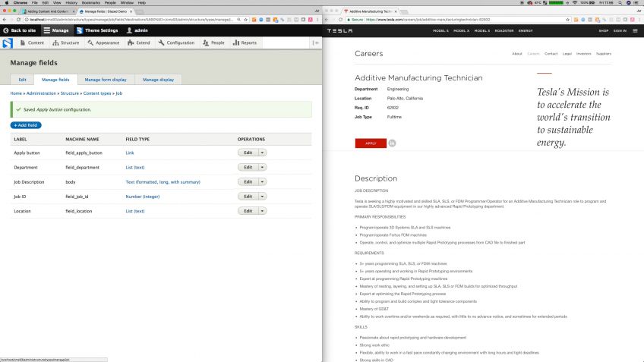Open the admin user menu
Screen dimensions: 644x362
(137, 30)
